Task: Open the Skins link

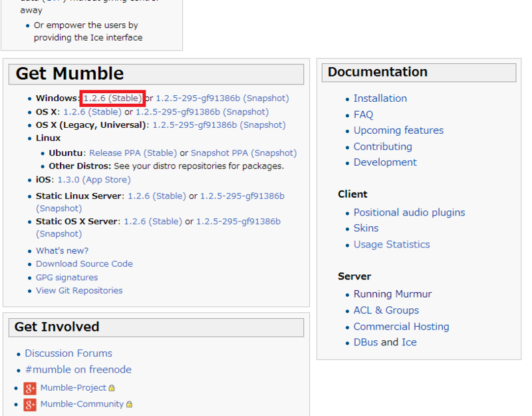Action: coord(366,228)
